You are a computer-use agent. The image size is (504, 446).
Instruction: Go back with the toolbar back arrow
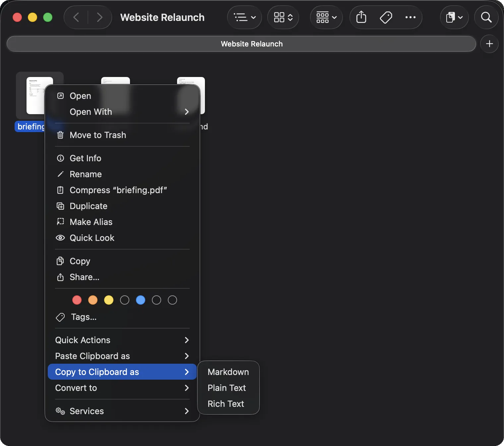tap(76, 17)
